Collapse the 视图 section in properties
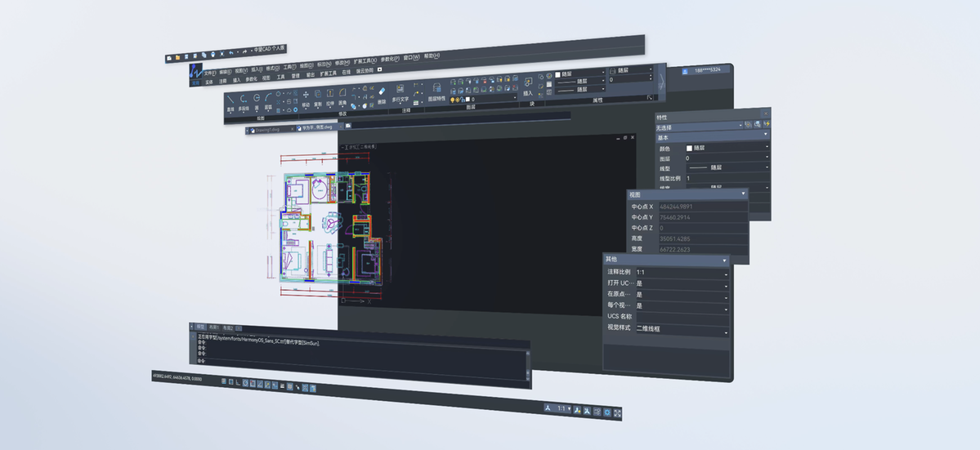Viewport: 980px width, 450px height. (743, 194)
